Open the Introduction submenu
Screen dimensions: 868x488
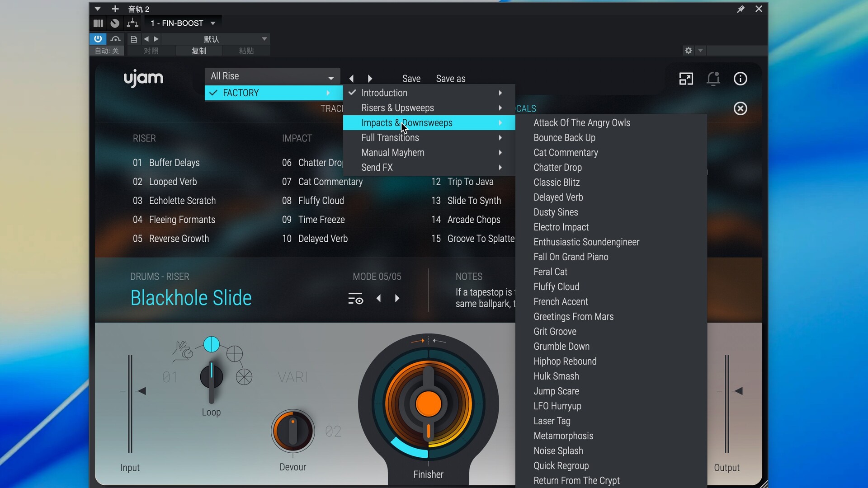pos(429,93)
